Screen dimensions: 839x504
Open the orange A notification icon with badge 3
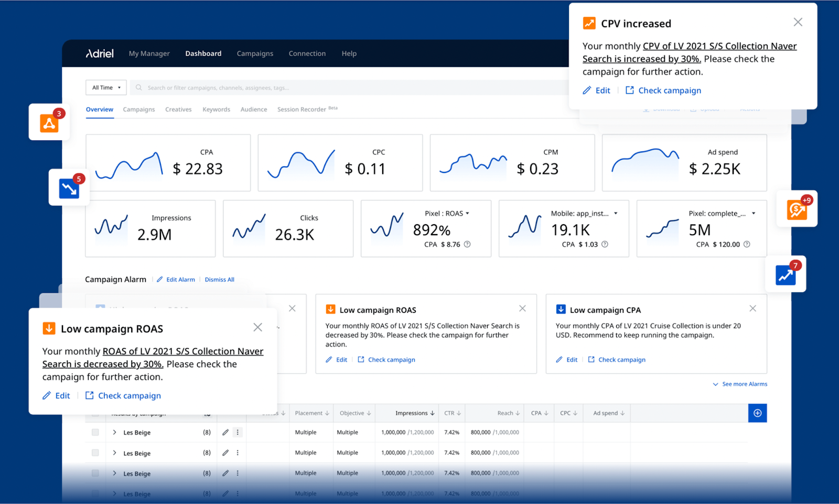[49, 123]
